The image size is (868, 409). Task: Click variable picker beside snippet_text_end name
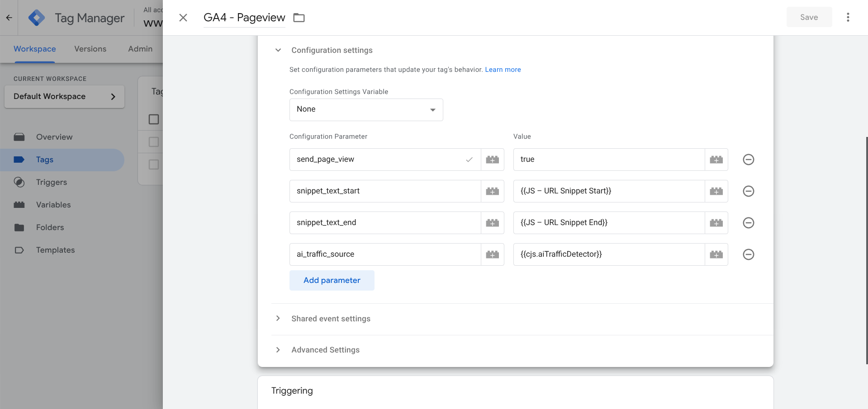point(492,223)
